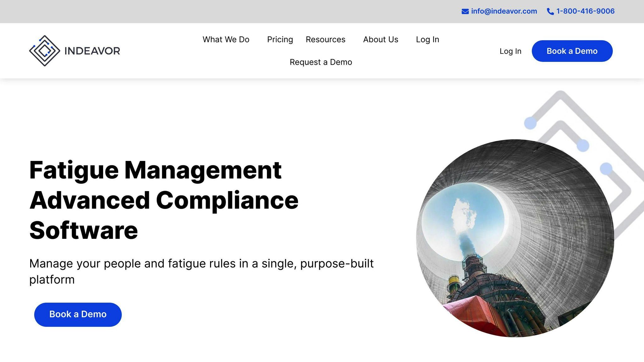Click Log In left of Book a Demo
This screenshot has width=644, height=362.
pos(510,51)
